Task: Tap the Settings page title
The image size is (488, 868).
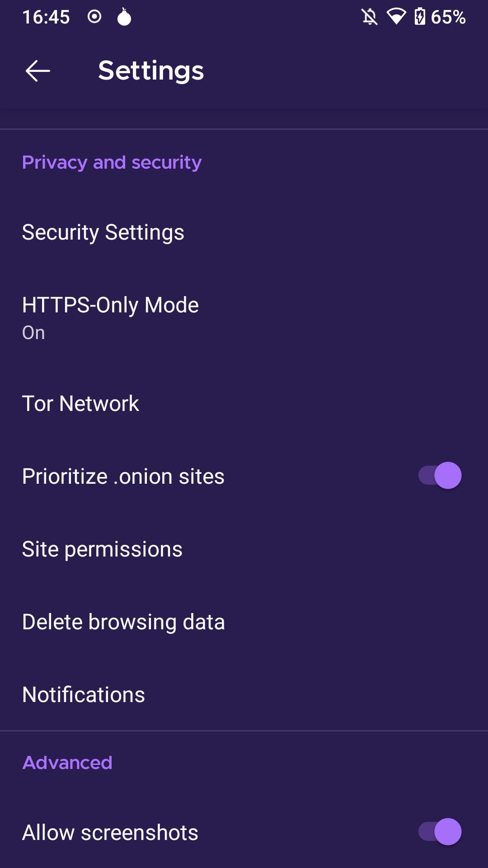Action: point(151,71)
